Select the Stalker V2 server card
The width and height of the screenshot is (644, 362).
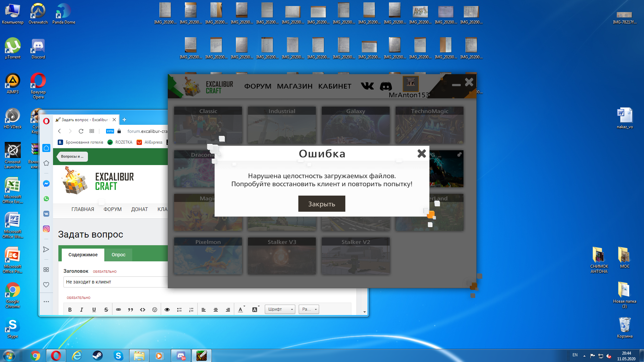[x=356, y=256]
